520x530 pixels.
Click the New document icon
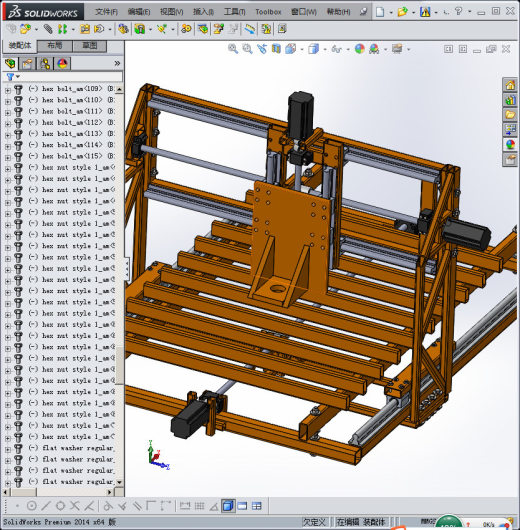click(380, 12)
